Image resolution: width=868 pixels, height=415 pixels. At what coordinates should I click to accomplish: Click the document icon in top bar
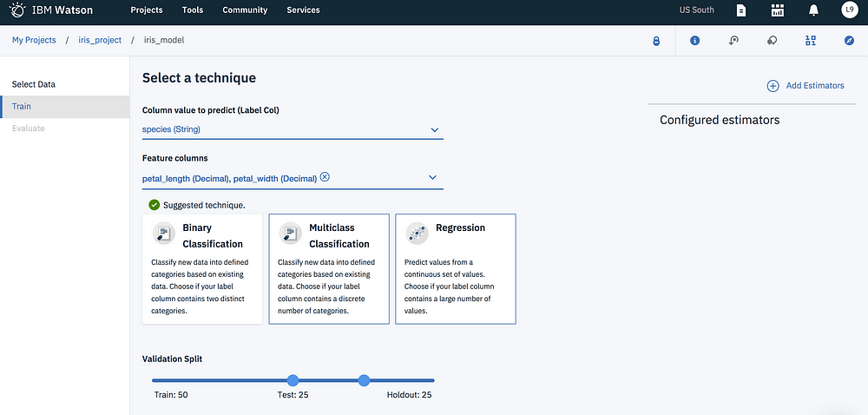point(740,10)
